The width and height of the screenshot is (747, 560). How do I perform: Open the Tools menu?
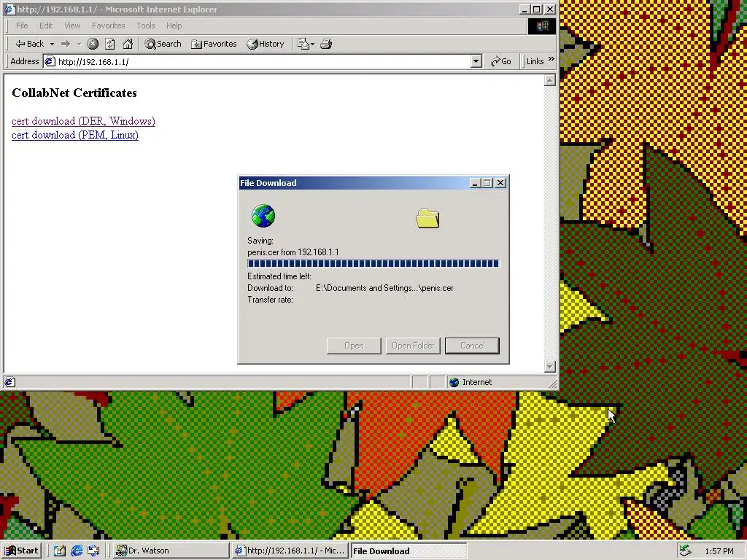[x=145, y=26]
